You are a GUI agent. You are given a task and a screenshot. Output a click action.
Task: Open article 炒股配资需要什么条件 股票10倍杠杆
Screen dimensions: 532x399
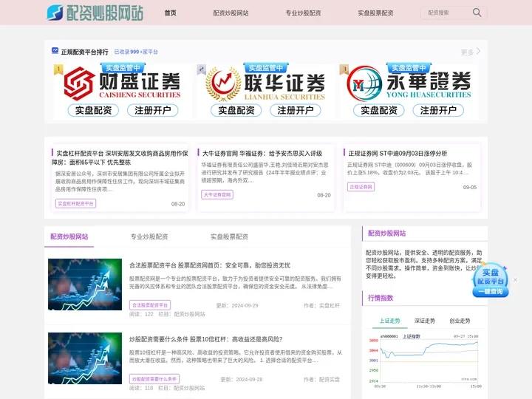pos(205,339)
